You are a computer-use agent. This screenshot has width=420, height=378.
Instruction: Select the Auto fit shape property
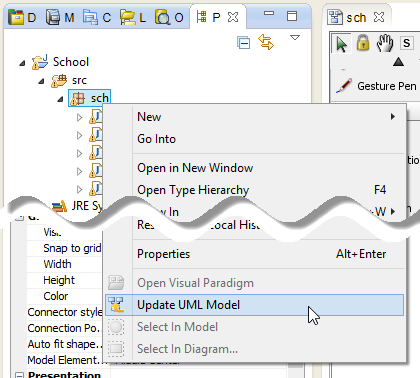tap(65, 344)
